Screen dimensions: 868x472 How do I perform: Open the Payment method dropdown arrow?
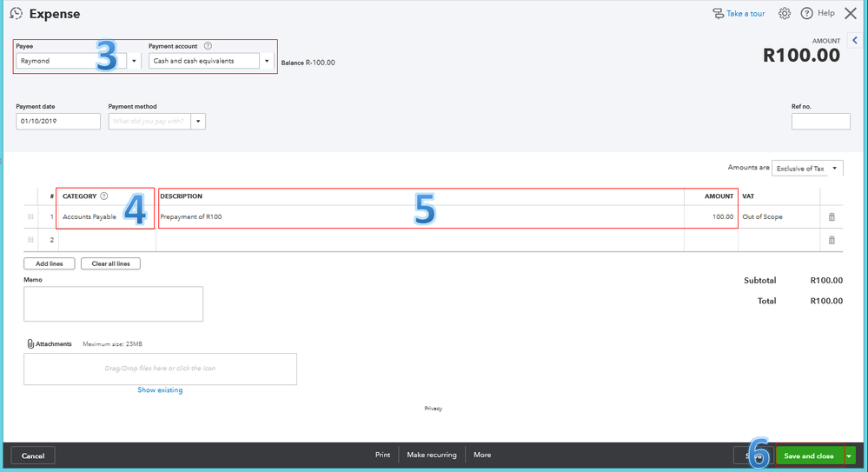[198, 122]
